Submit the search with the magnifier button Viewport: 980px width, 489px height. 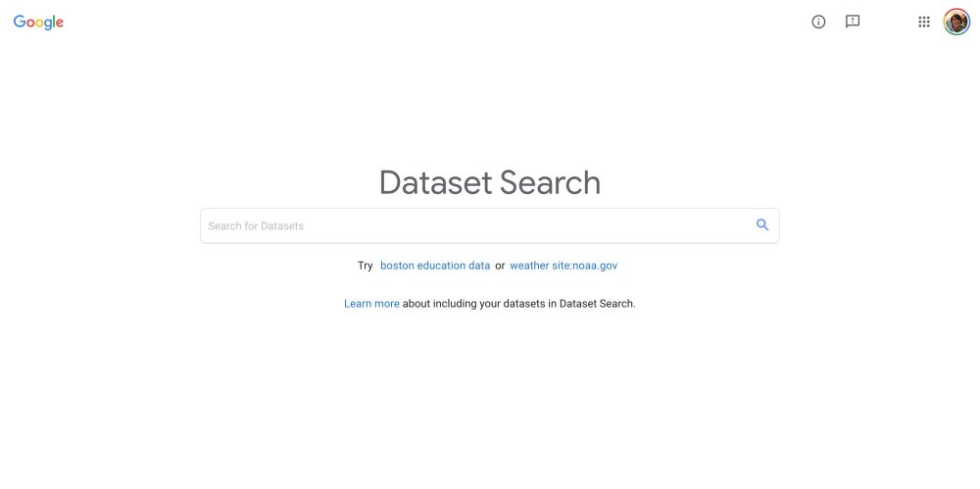point(762,225)
